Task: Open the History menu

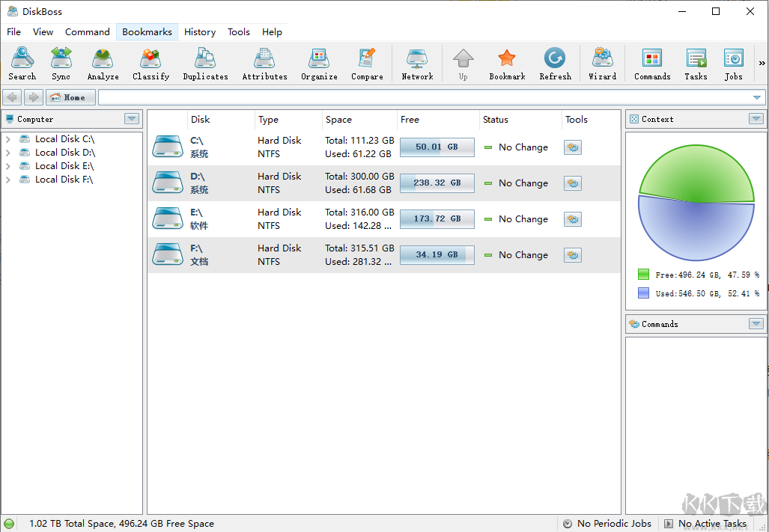Action: click(200, 32)
